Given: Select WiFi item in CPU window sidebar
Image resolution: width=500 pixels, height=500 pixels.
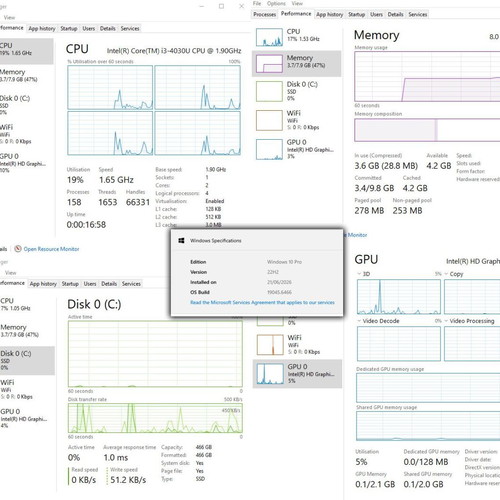Looking at the screenshot, I should coord(26,134).
